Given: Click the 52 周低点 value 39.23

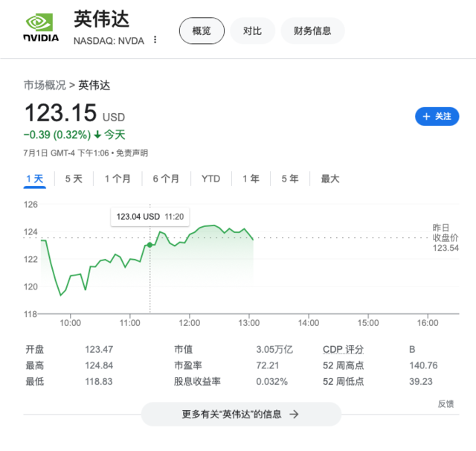Looking at the screenshot, I should 421,382.
